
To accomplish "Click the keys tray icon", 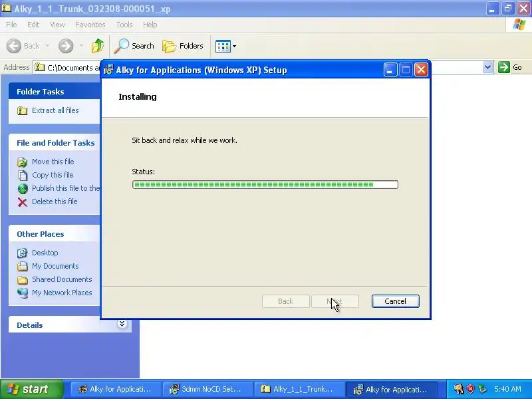I will tap(459, 389).
